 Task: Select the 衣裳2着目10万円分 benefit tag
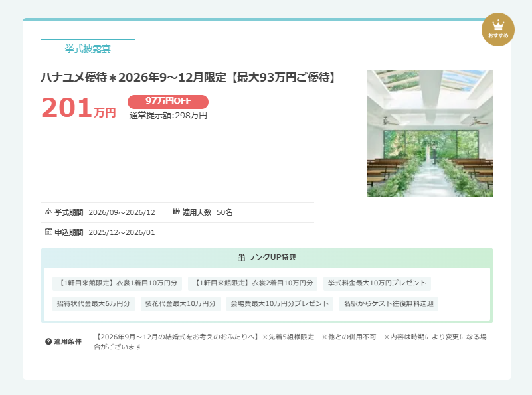coord(252,283)
